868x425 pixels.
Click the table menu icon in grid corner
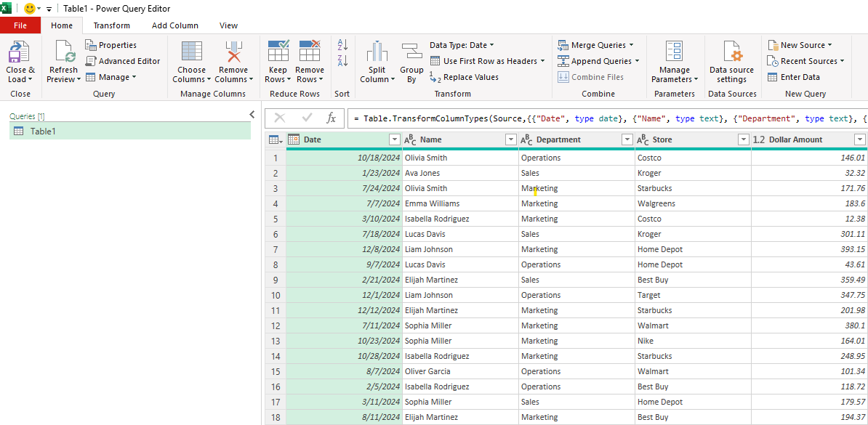coord(275,140)
